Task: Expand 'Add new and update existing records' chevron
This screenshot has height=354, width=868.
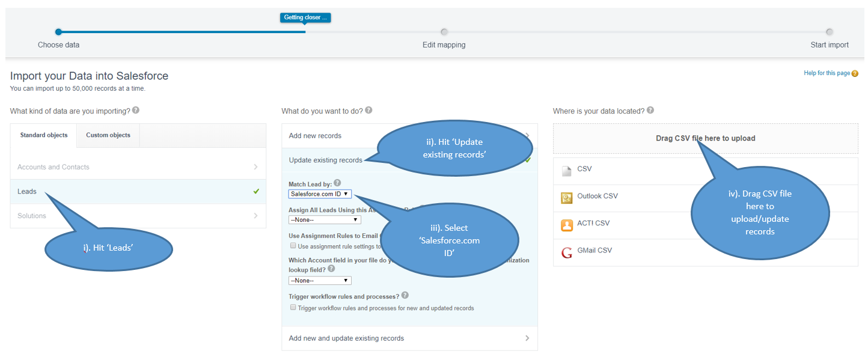Action: (x=527, y=338)
